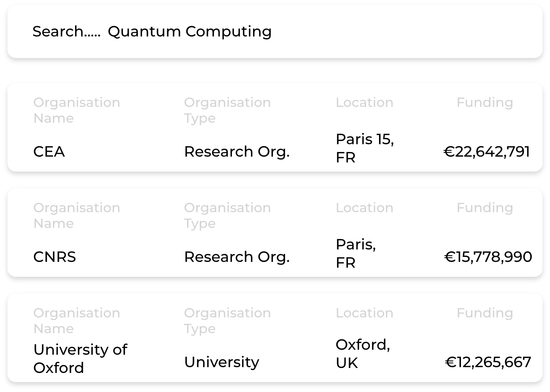Click Research Org. type in CEA card
The width and height of the screenshot is (550, 392).
click(237, 152)
